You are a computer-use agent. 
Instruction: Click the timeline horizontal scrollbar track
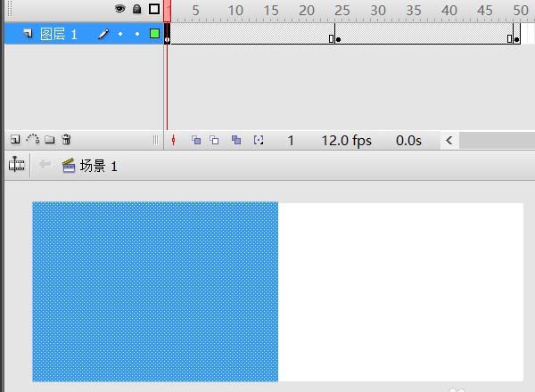click(x=498, y=141)
